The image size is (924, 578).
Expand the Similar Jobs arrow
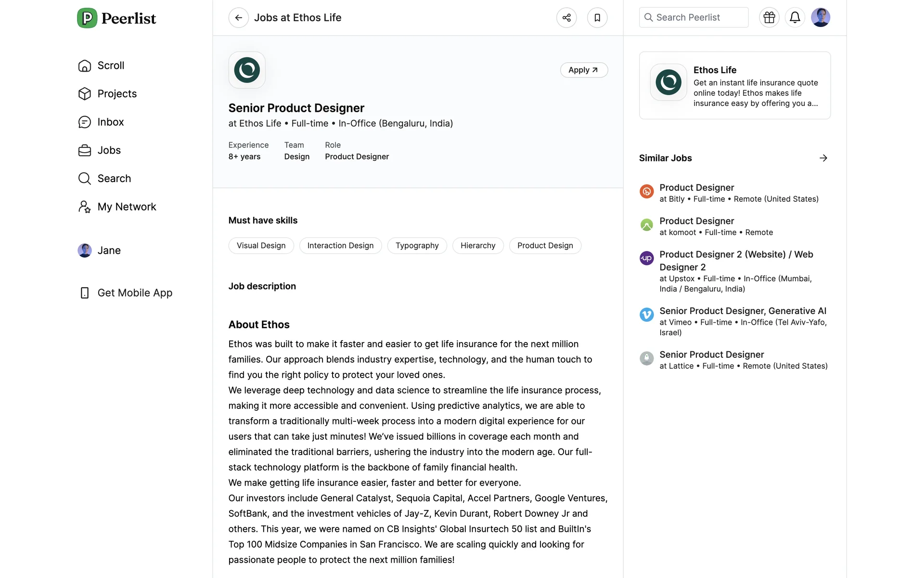pyautogui.click(x=823, y=158)
